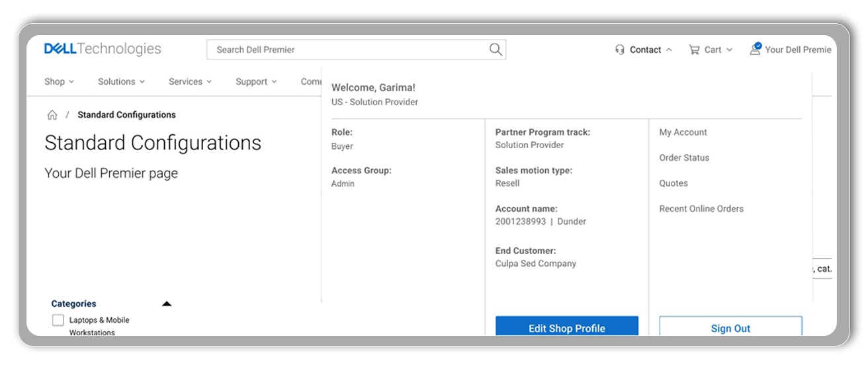Open the Support navigation menu
The width and height of the screenshot is (868, 373).
click(x=256, y=82)
